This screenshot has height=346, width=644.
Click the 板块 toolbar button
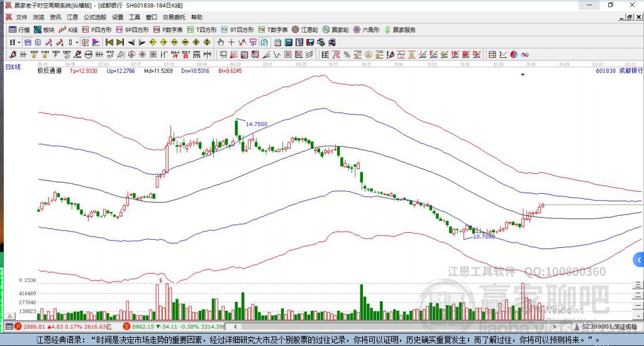coord(45,30)
